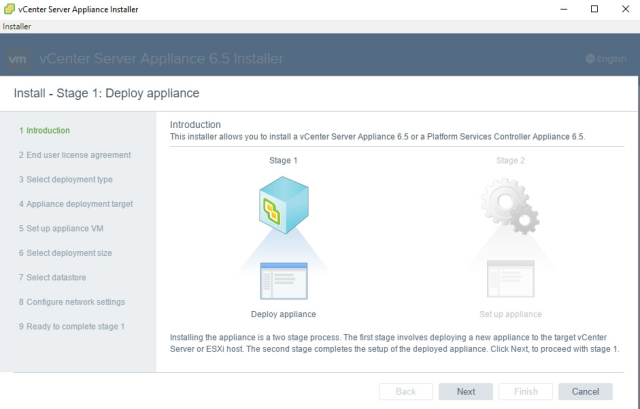Click the disabled Back button
This screenshot has width=640, height=409.
point(406,391)
